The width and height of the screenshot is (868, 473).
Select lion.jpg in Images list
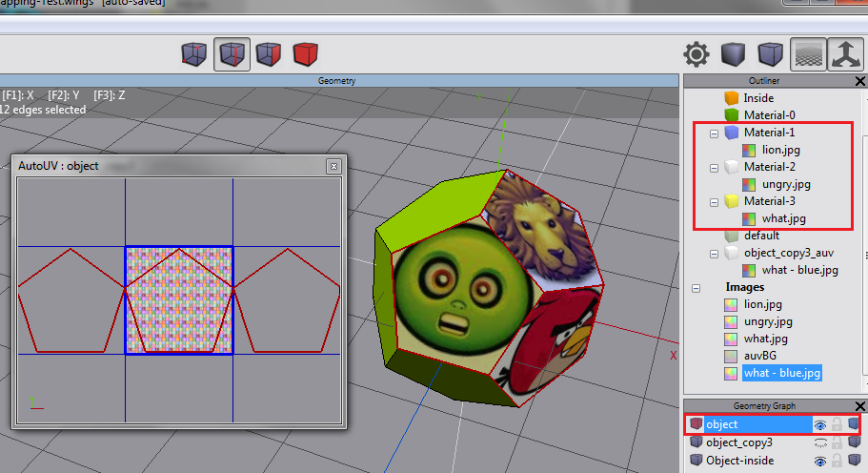[763, 304]
